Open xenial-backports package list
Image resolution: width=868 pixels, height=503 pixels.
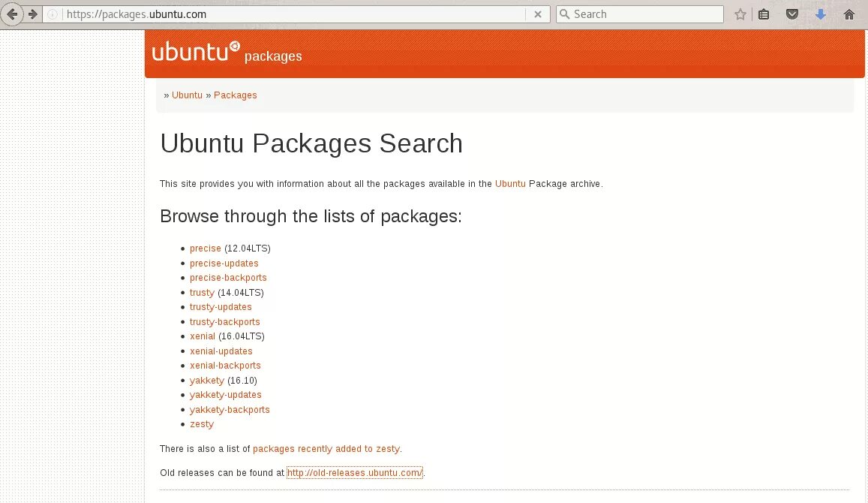click(x=225, y=366)
